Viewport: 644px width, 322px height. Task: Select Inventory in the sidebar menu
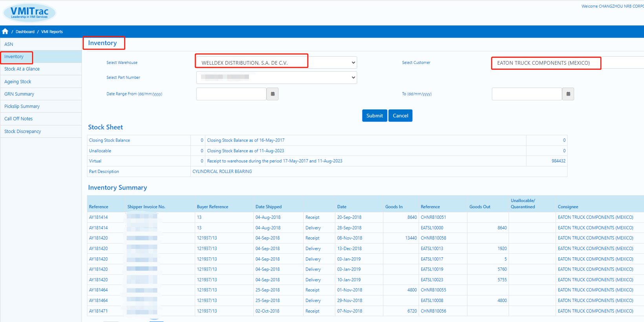14,57
